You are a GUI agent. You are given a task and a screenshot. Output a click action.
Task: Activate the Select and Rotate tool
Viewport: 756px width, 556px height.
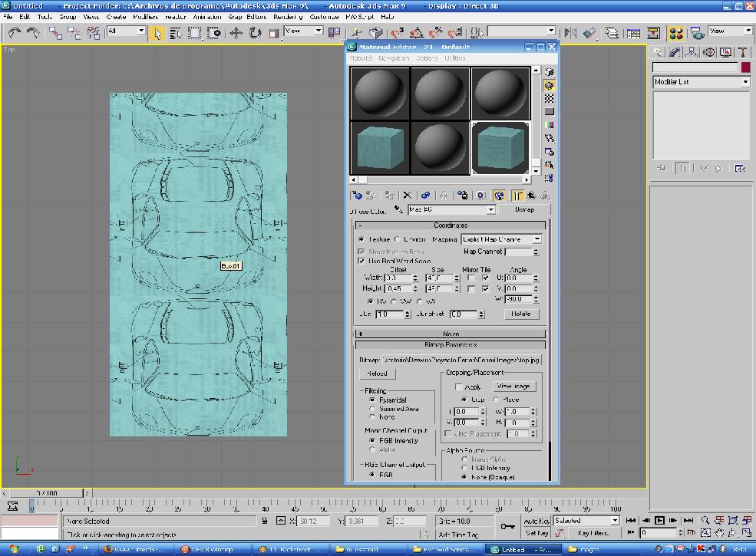pyautogui.click(x=255, y=33)
